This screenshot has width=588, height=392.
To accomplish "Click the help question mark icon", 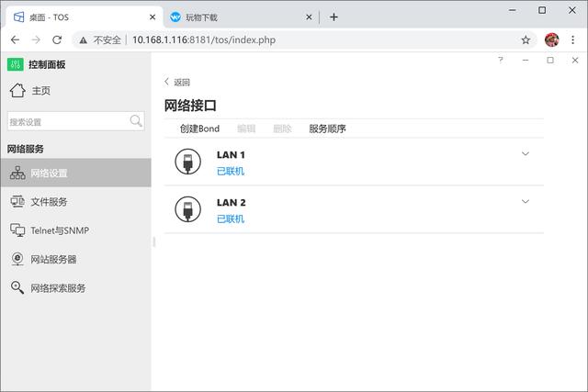I will coord(501,61).
